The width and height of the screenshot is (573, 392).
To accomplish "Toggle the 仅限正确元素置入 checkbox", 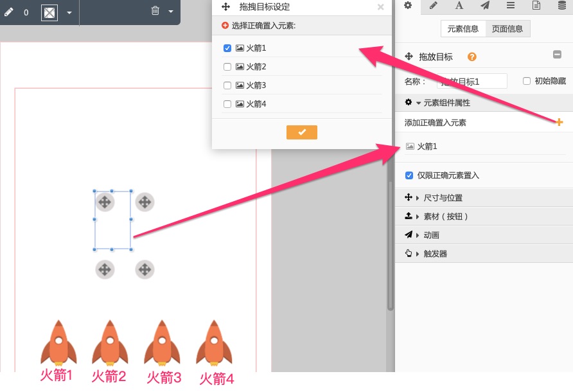I will [409, 175].
